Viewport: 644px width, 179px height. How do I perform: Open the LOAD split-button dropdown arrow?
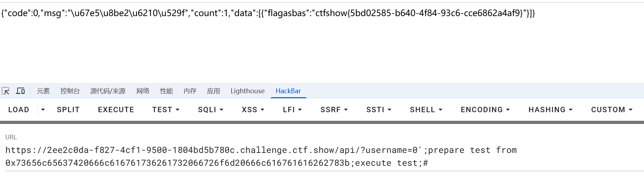coord(43,110)
